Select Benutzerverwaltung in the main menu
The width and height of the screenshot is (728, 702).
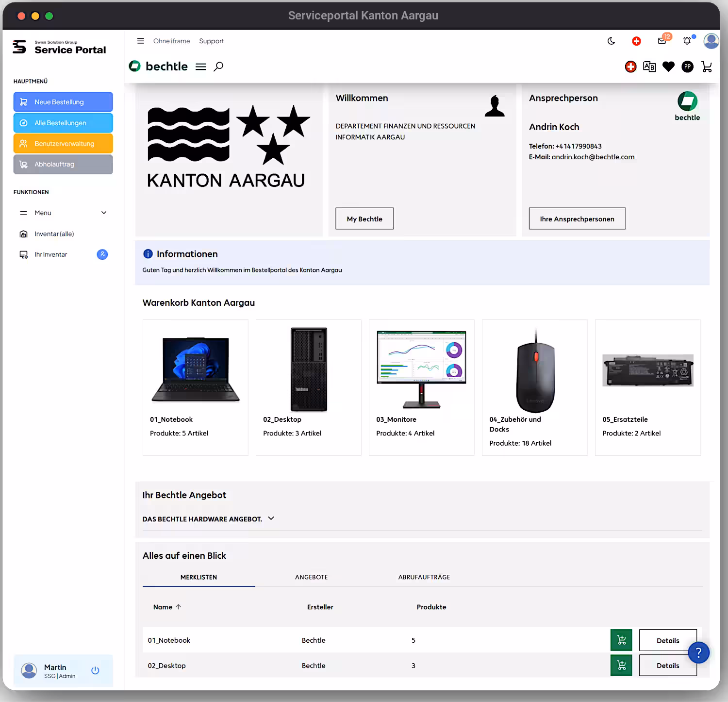click(x=63, y=143)
